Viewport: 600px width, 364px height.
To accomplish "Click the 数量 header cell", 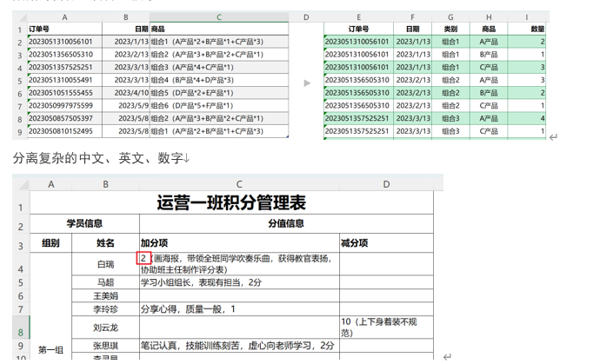I will [527, 29].
